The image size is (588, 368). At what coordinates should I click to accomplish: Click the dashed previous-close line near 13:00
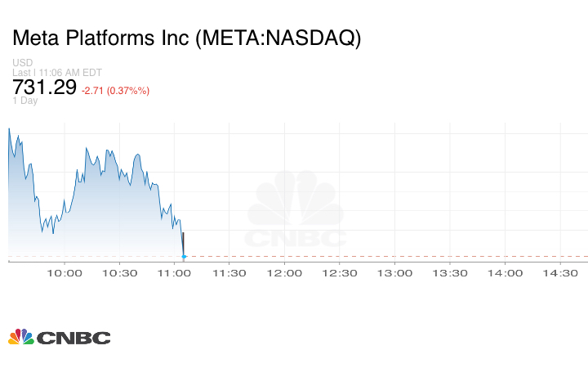pos(398,257)
